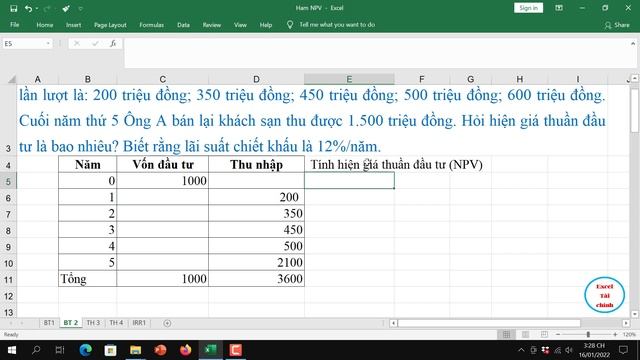Click vertical scrollbar up arrow
Viewport: 640px width, 360px height.
635,78
